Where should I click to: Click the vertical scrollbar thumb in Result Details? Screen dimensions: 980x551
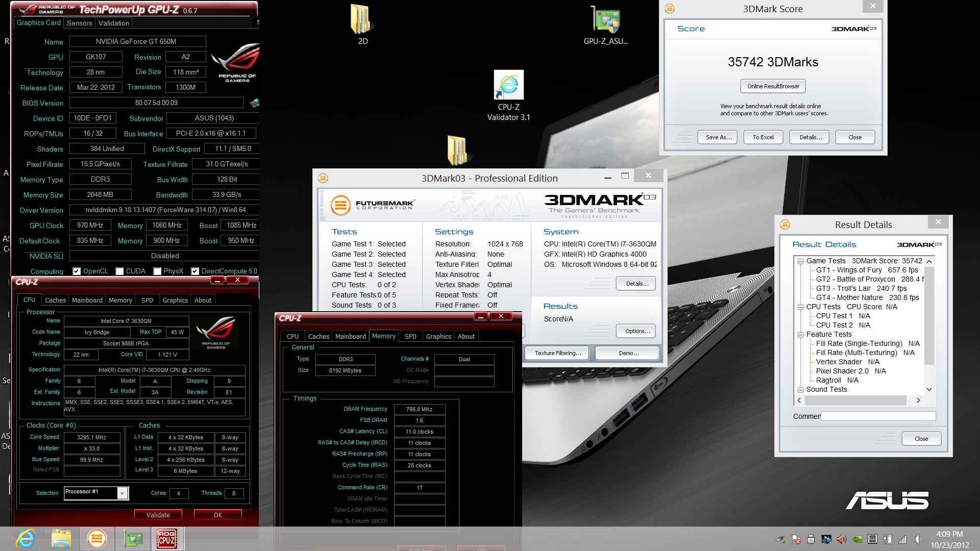click(x=929, y=315)
